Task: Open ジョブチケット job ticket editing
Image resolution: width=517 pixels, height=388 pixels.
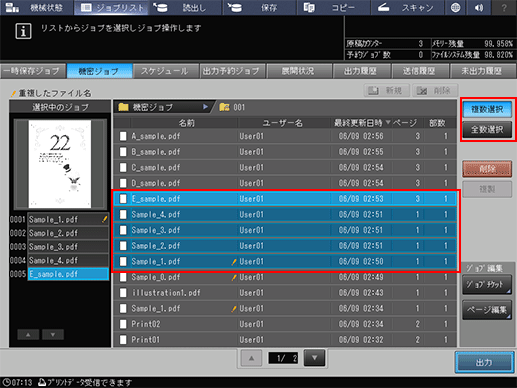Action: pyautogui.click(x=487, y=285)
